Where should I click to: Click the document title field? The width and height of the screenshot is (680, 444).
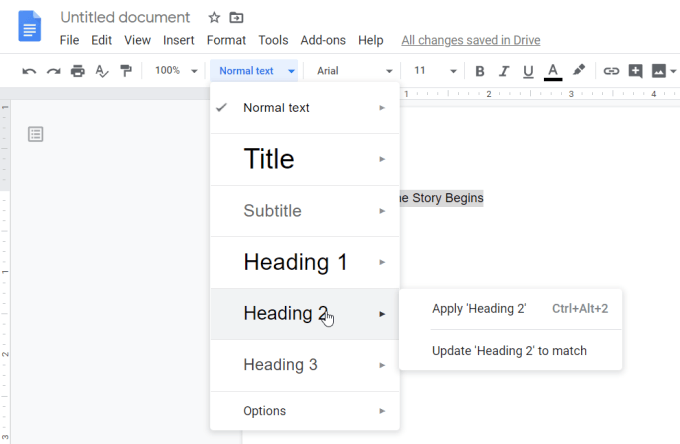click(125, 18)
